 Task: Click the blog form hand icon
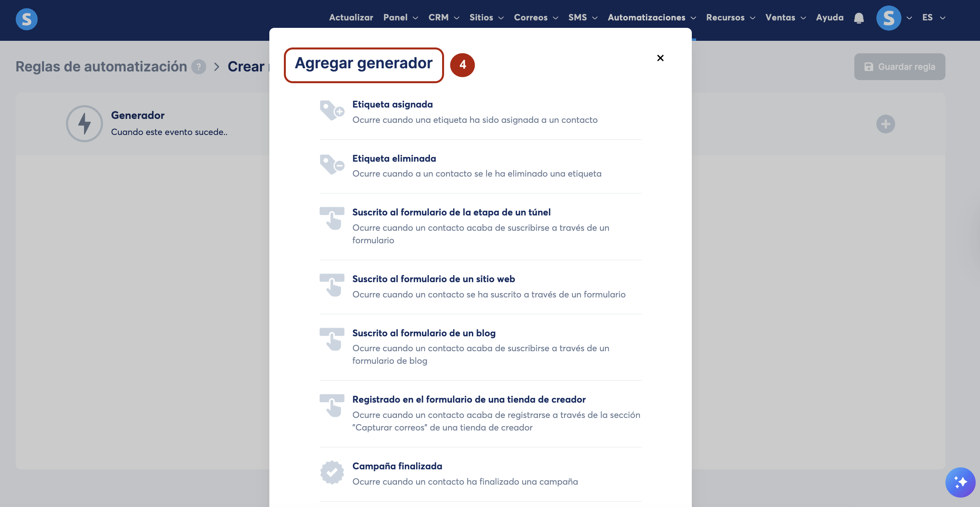(x=332, y=339)
